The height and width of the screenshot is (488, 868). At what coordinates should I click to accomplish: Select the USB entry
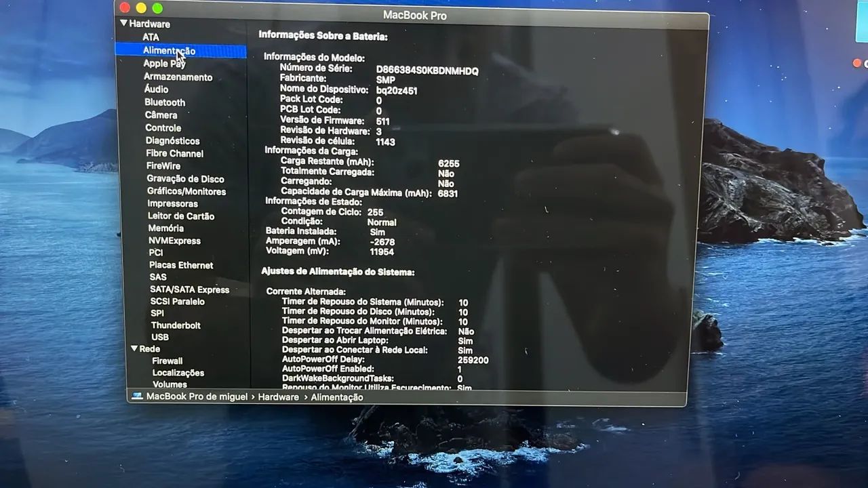pos(160,338)
